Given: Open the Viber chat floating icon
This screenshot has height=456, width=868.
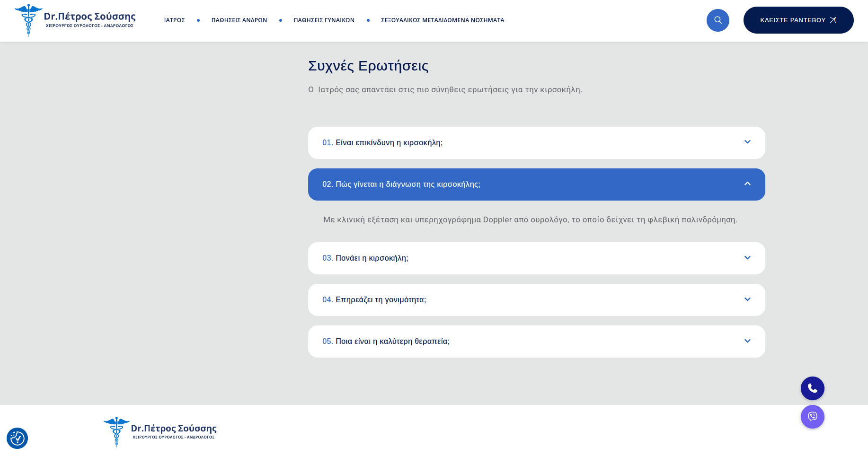Looking at the screenshot, I should [812, 417].
